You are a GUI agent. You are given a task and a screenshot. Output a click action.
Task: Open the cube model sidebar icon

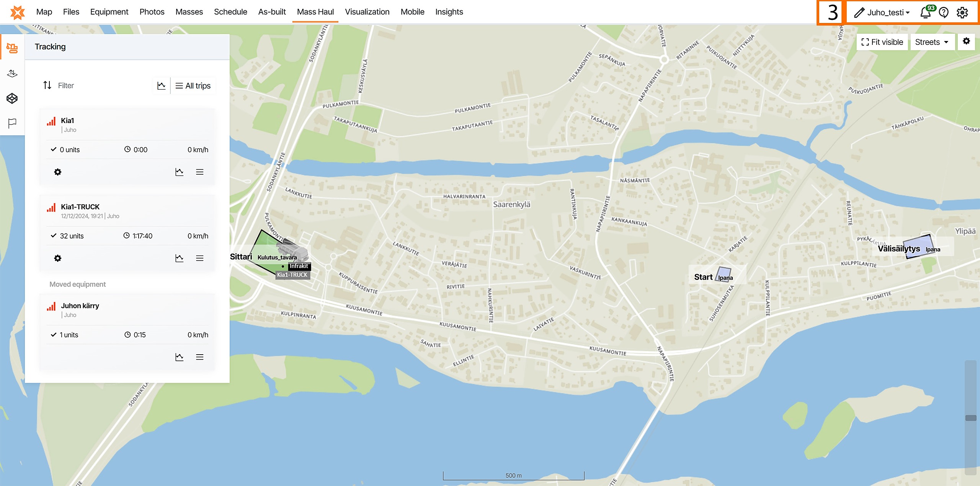click(12, 98)
